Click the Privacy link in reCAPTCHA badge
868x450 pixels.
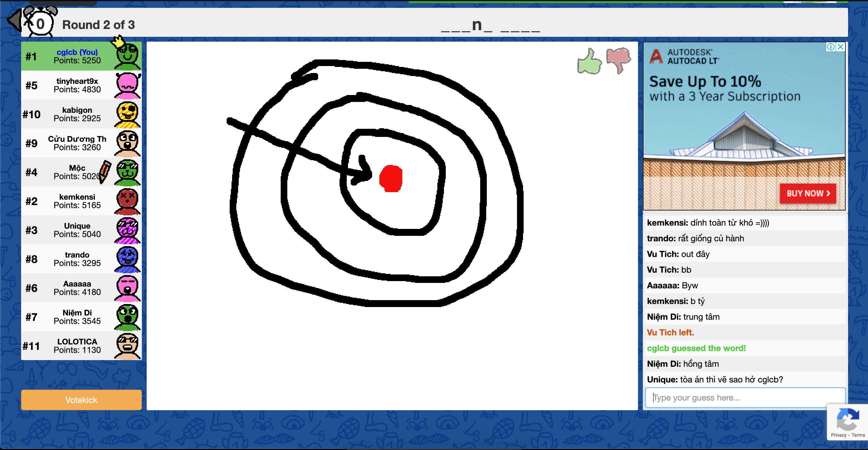(x=838, y=435)
